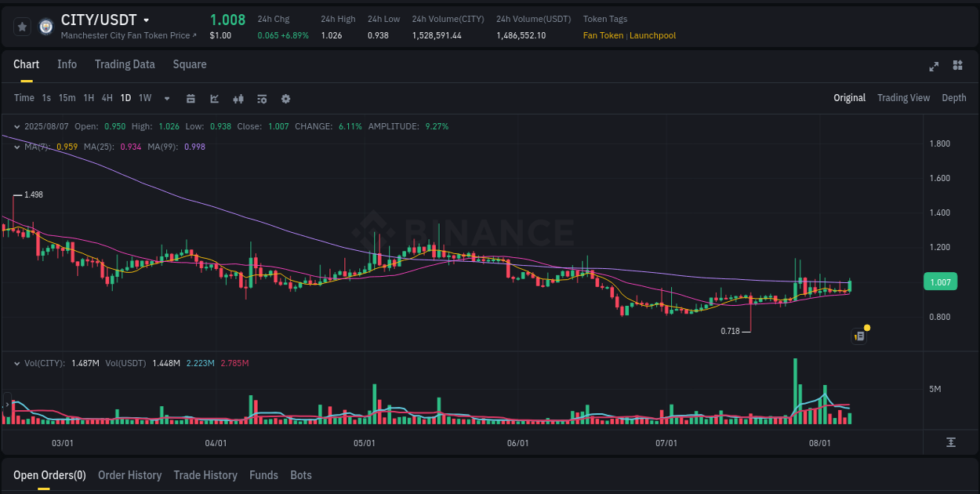Click the trading notes icon on the chart
Viewport: 980px width, 494px height.
point(858,336)
